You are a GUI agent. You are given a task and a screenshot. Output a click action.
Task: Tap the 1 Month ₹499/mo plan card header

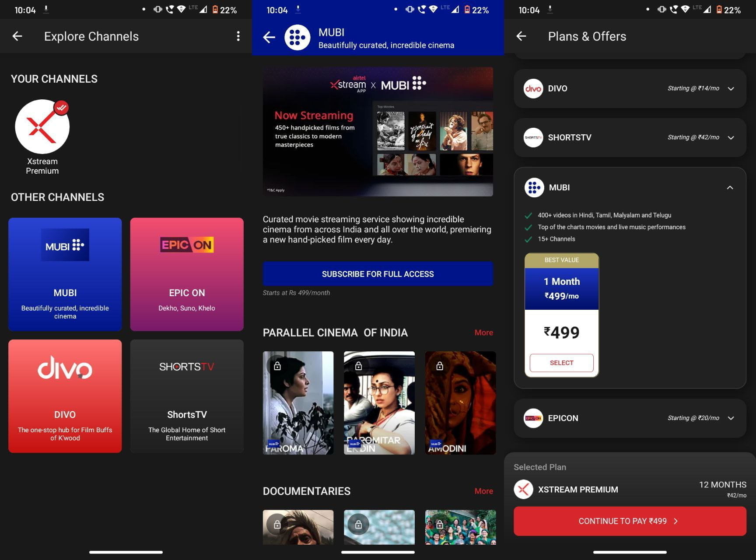(562, 289)
